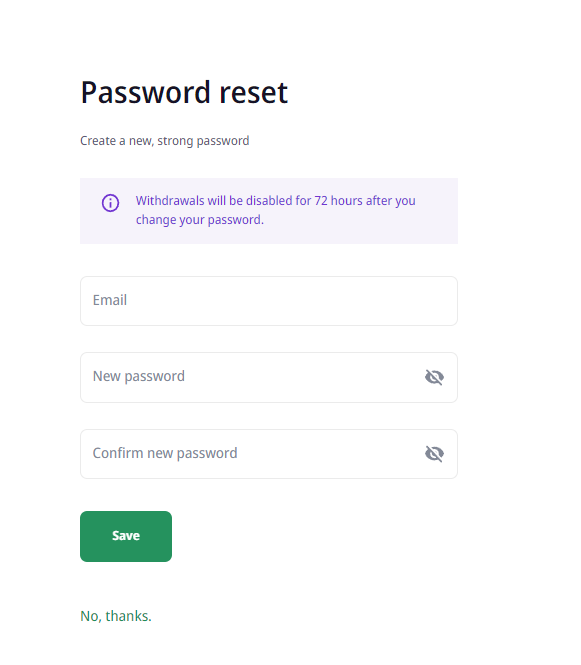Viewport: 581px width, 665px height.
Task: Reveal the Confirm new password text
Action: pos(434,454)
